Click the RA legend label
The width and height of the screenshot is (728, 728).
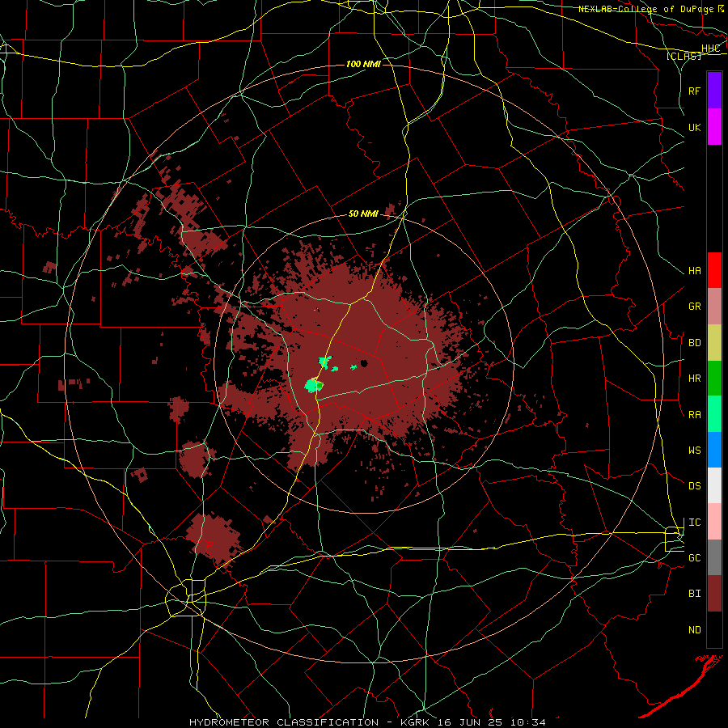click(x=694, y=415)
